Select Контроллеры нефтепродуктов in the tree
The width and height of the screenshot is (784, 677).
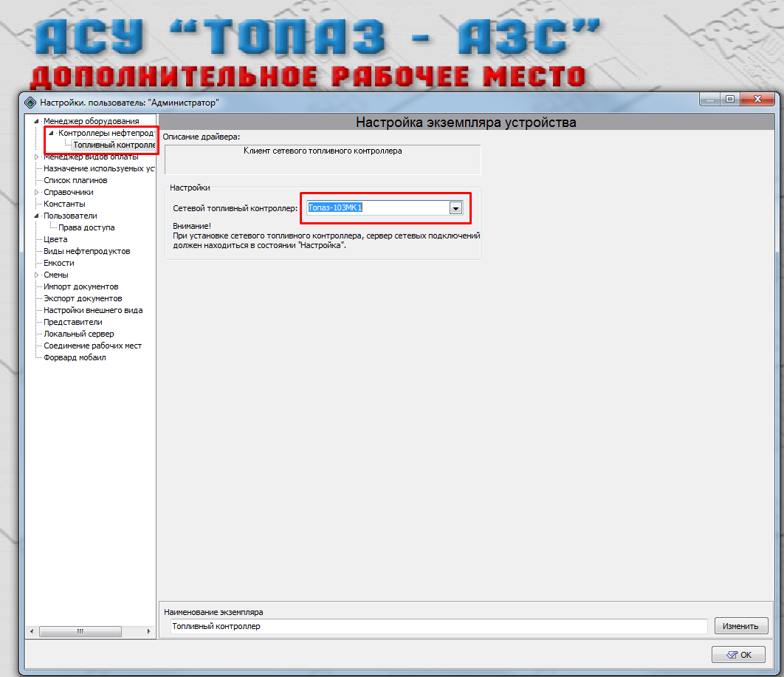[106, 133]
